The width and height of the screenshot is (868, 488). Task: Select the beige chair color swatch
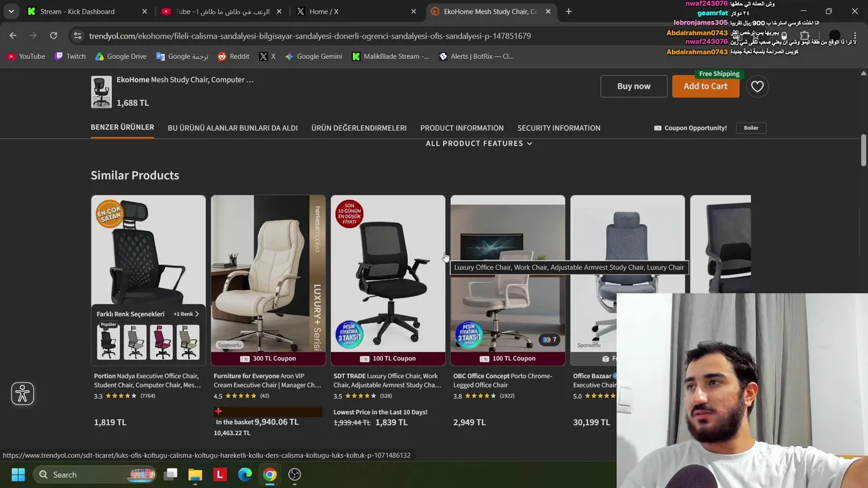(188, 342)
